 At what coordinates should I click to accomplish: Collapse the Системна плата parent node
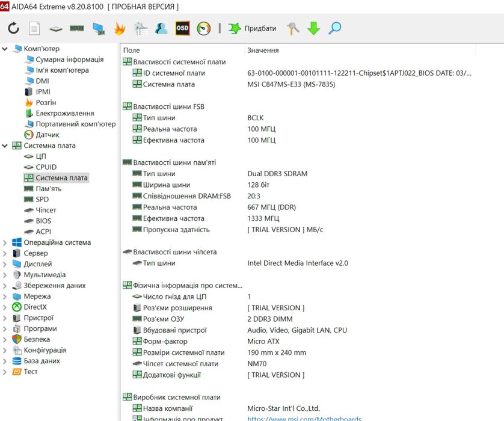[x=5, y=146]
